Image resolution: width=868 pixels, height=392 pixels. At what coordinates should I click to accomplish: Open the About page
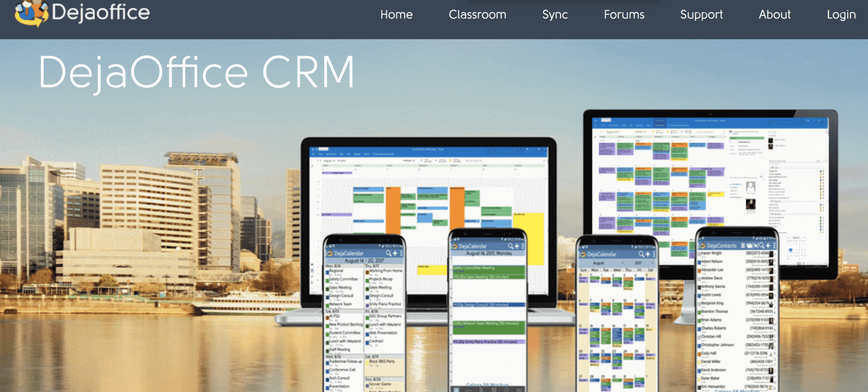(775, 14)
